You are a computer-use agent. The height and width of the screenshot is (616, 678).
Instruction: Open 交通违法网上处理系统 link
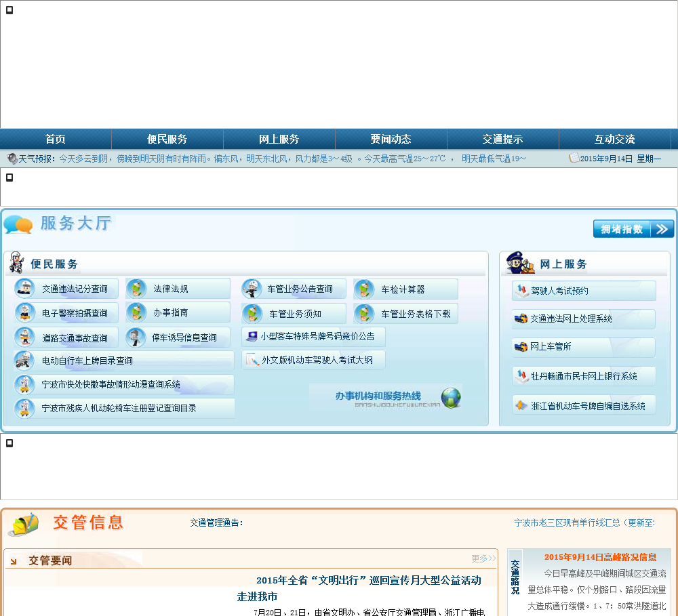[571, 319]
